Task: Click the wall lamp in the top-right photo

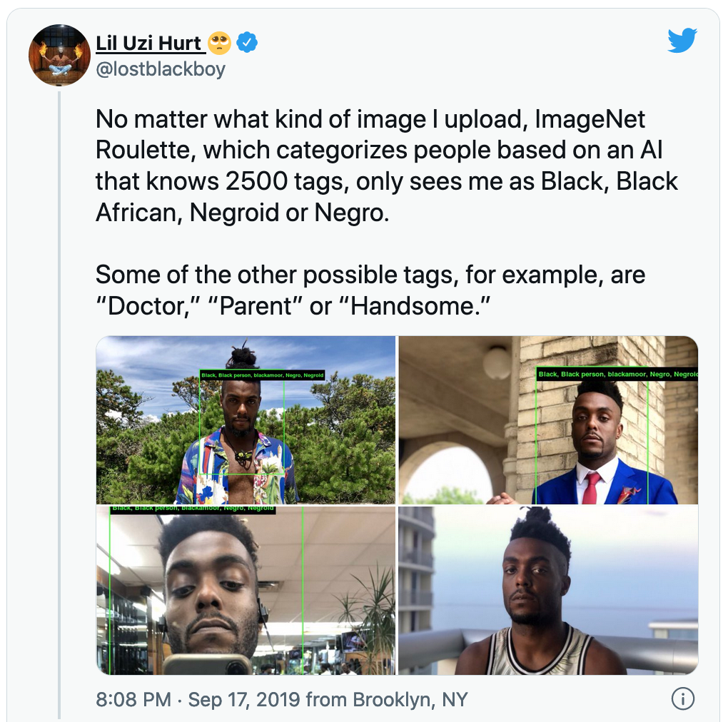Action: (x=497, y=362)
